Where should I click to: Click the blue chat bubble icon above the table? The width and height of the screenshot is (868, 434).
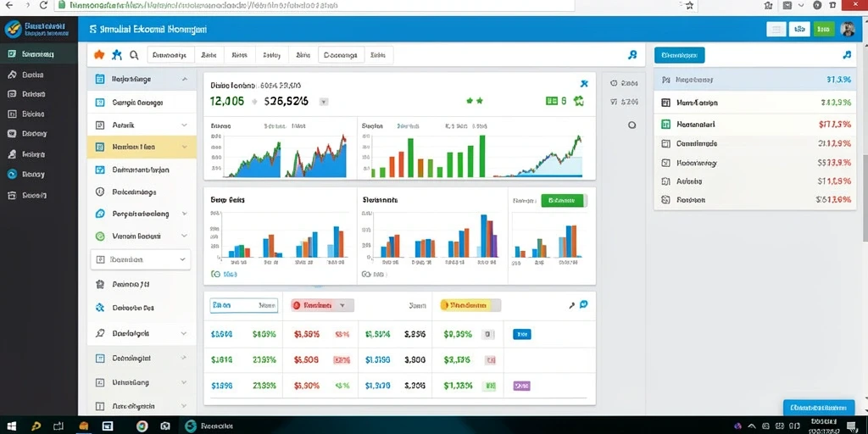(x=583, y=304)
